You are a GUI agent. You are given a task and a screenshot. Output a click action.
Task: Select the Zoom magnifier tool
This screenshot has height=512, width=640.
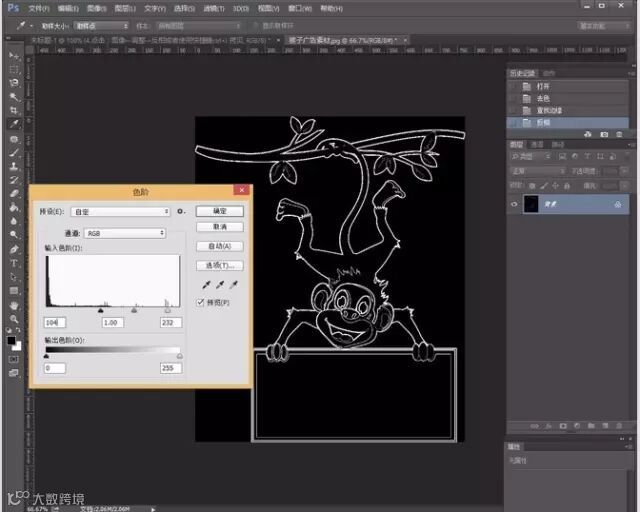click(14, 319)
